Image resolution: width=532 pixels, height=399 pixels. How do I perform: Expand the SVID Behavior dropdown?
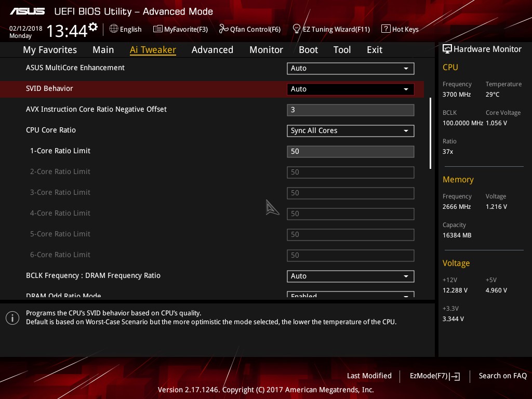(351, 89)
